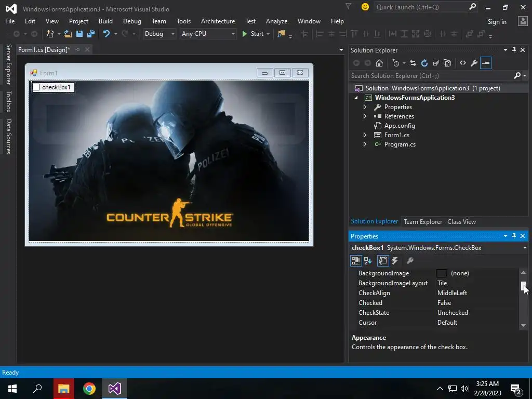Click in the Search Solution Explorer field
This screenshot has width=532, height=399.
coord(430,76)
